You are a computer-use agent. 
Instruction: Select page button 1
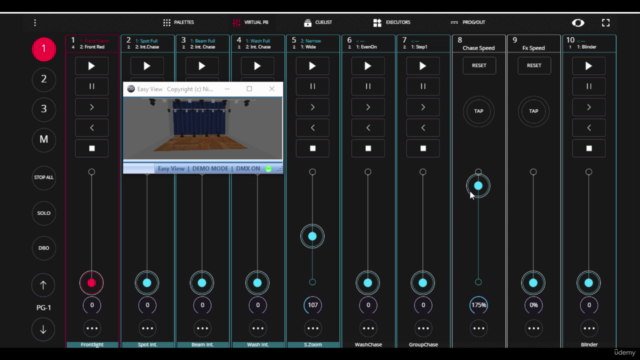44,49
